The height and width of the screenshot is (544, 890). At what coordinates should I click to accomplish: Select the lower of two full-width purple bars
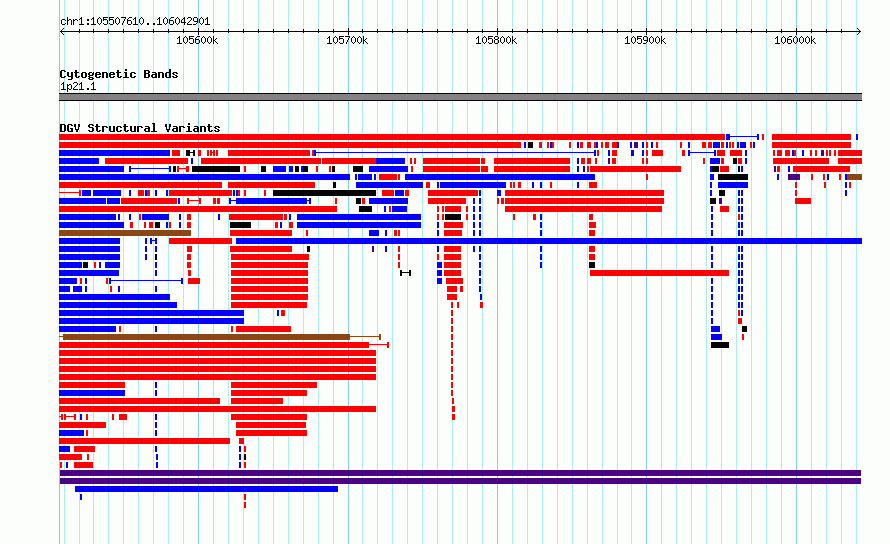click(460, 481)
